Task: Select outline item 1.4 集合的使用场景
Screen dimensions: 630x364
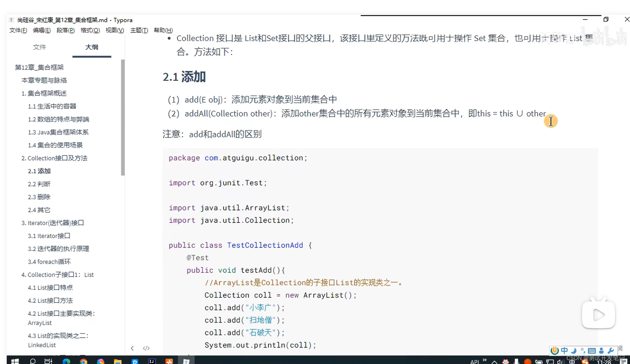Action: 55,145
